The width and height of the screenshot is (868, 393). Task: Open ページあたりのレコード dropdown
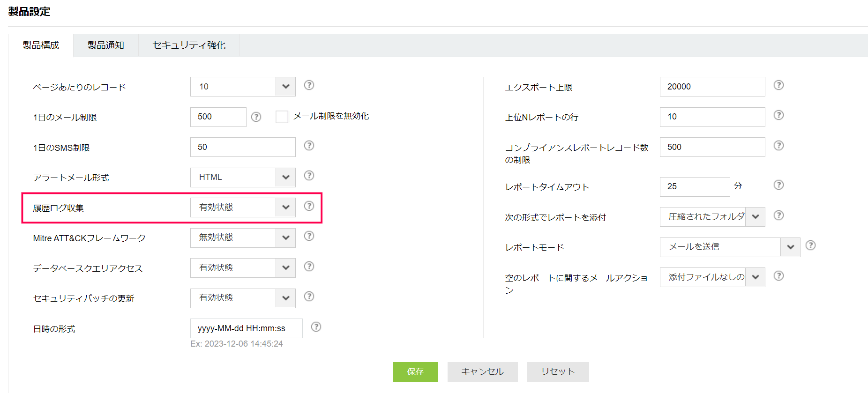(x=243, y=87)
